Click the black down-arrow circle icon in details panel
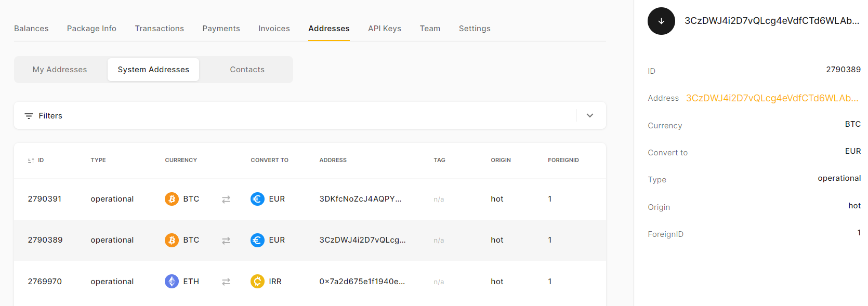Image resolution: width=868 pixels, height=306 pixels. [661, 21]
